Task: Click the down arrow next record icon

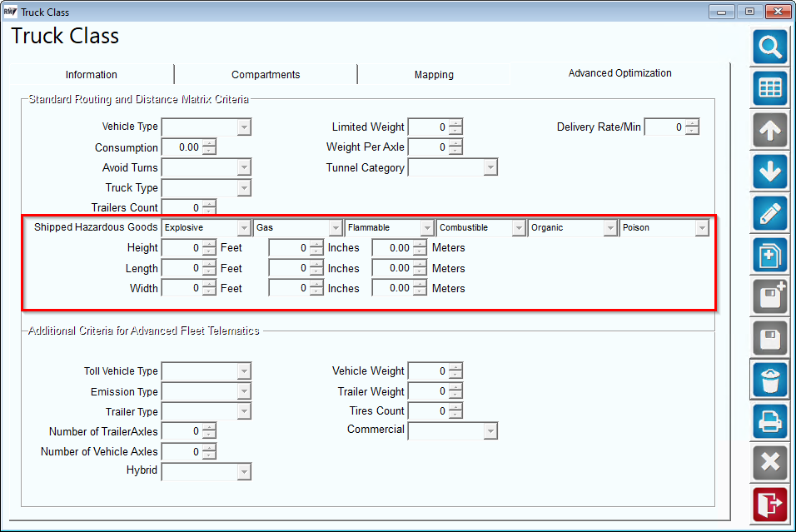Action: 770,172
